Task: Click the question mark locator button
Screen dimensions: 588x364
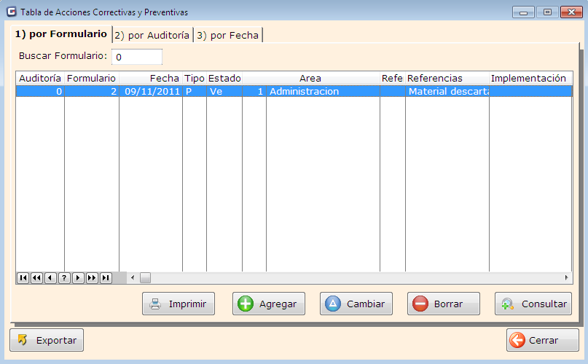Action: [64, 278]
